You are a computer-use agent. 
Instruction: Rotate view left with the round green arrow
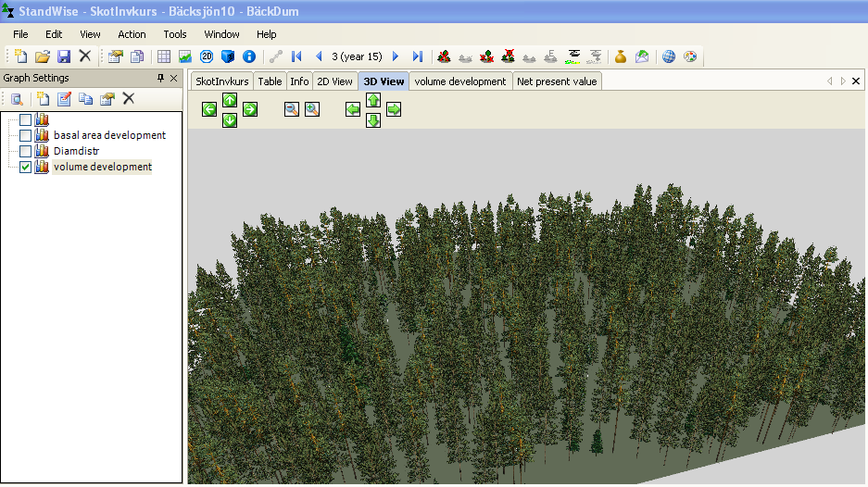click(x=209, y=109)
